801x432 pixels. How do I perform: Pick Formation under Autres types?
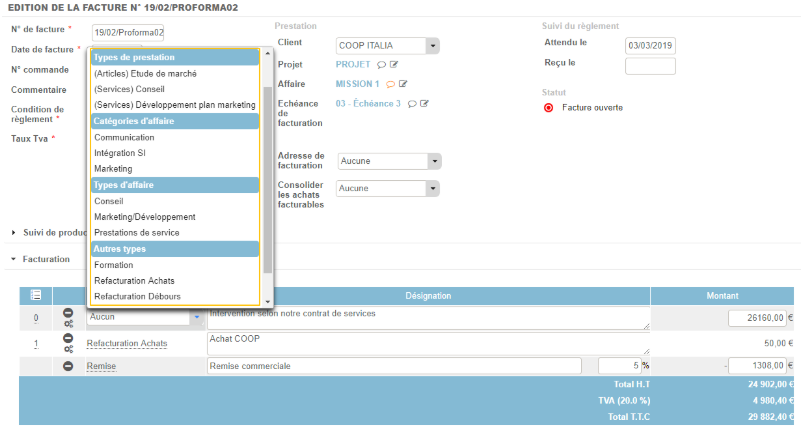(113, 265)
